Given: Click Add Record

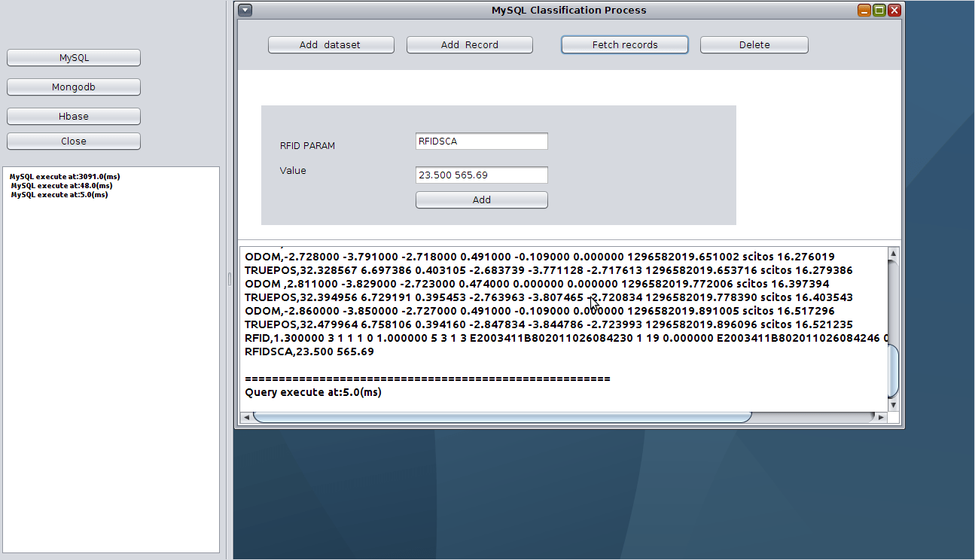Looking at the screenshot, I should (469, 44).
